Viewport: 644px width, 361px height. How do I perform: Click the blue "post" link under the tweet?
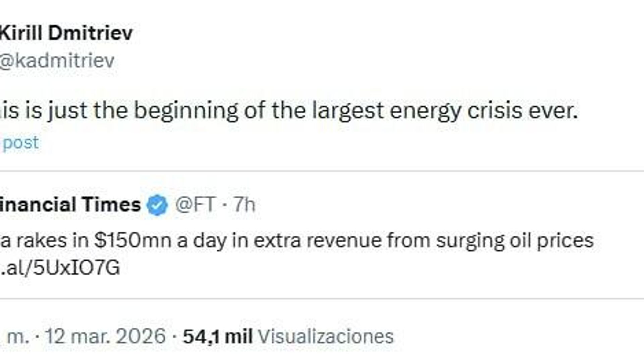coord(20,143)
